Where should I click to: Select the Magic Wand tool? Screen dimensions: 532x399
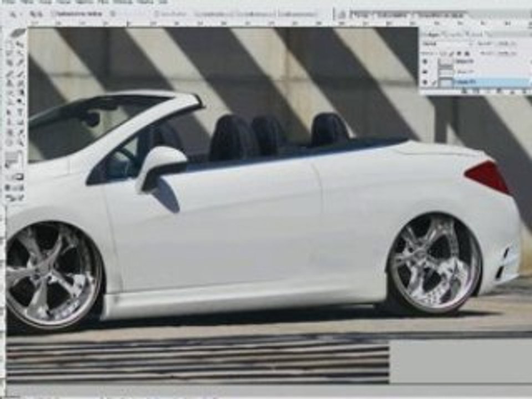20,53
